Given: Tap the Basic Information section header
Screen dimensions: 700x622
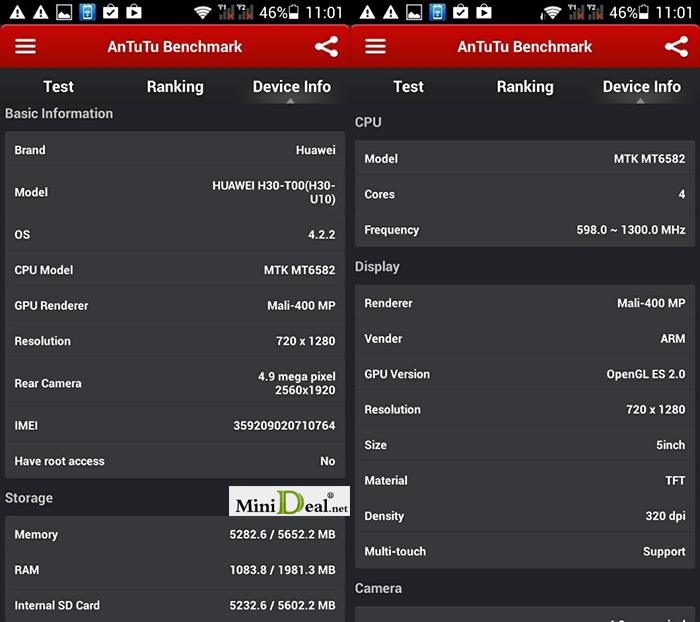Looking at the screenshot, I should pyautogui.click(x=59, y=113).
